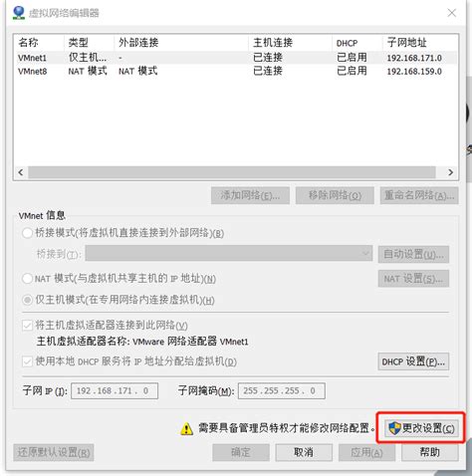Viewport: 472px width, 476px height.
Task: Click the right arrow of horizontal scrollbar
Action: [x=450, y=172]
